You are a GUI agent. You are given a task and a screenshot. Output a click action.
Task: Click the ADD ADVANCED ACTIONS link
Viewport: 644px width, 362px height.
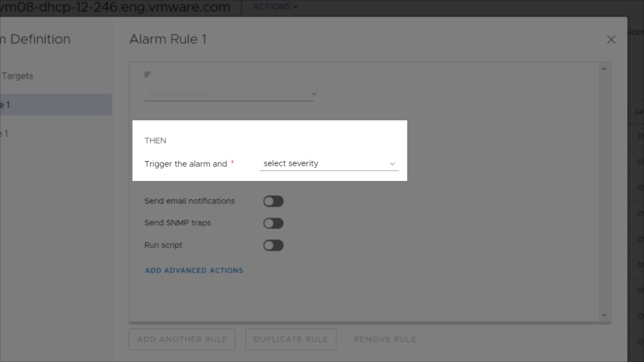click(194, 270)
